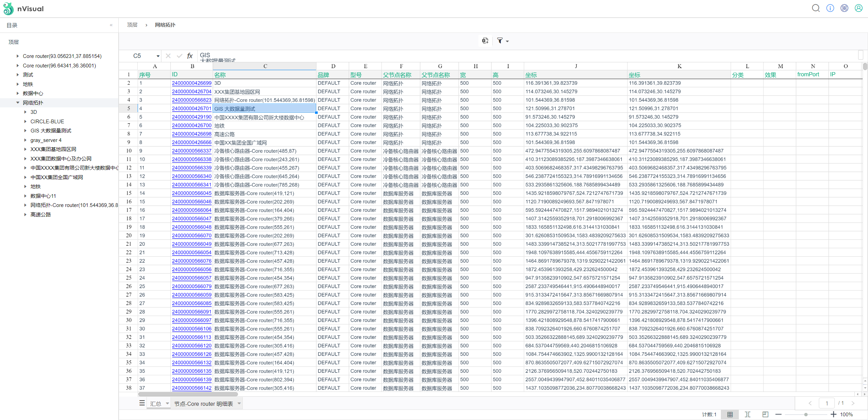
Task: Open ID link 24000000426699
Action: pyautogui.click(x=192, y=83)
